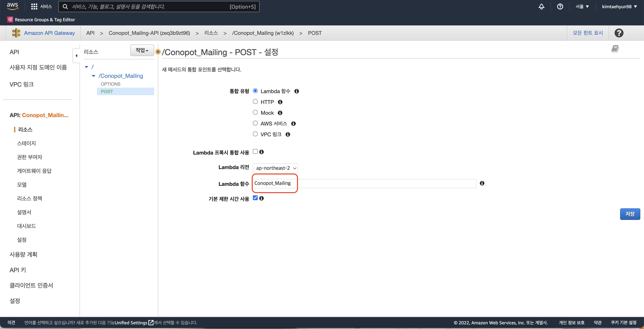Screen dimensions: 644x329
Task: Enable Lambda proxy integration checkbox
Action: 255,152
